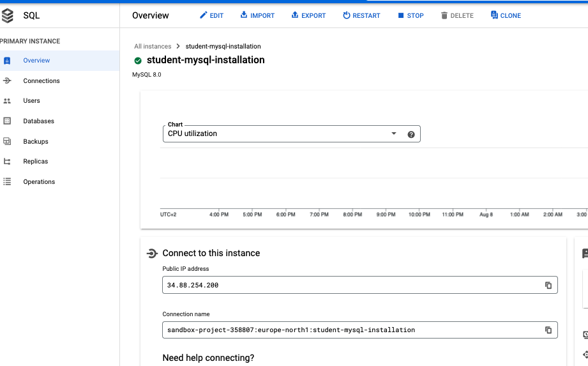Navigate to All instances breadcrumb link
Screen dimensions: 588x366
[x=153, y=47]
